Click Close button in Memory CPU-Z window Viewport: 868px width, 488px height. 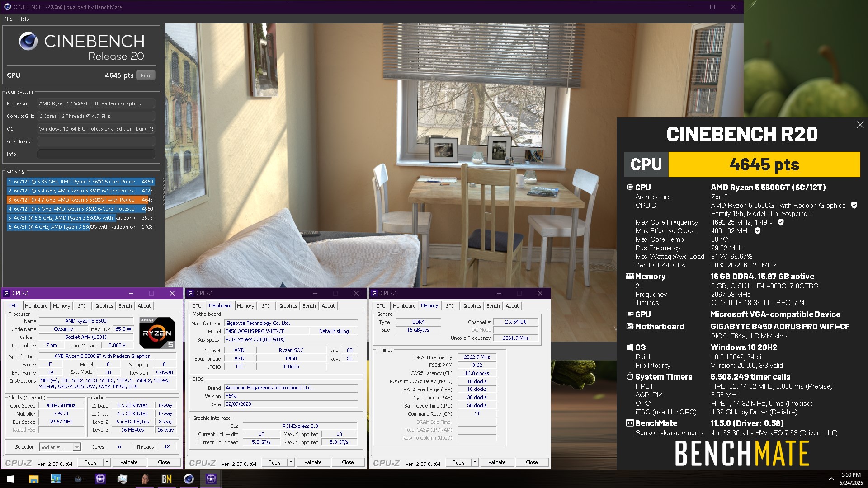(532, 462)
